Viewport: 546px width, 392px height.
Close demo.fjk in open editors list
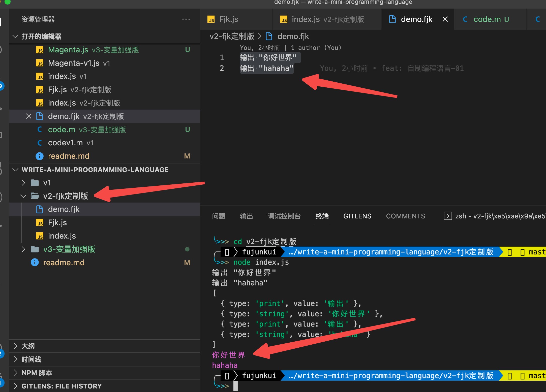pyautogui.click(x=29, y=116)
